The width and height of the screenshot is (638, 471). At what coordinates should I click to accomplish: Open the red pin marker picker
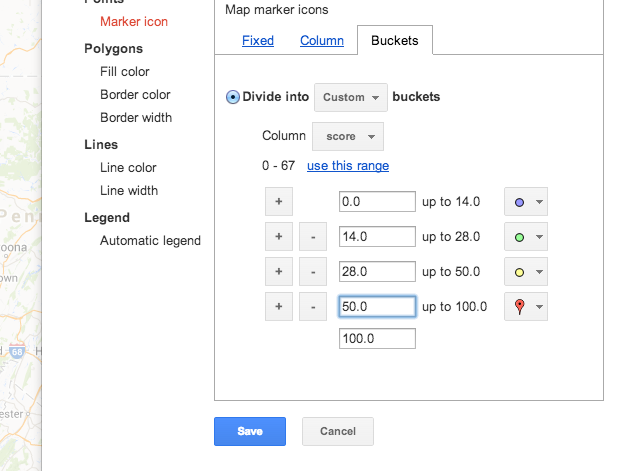coord(526,307)
